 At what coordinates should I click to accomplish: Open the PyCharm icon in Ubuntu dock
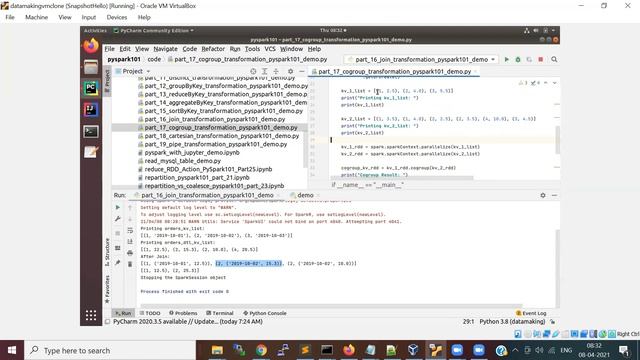click(x=91, y=88)
